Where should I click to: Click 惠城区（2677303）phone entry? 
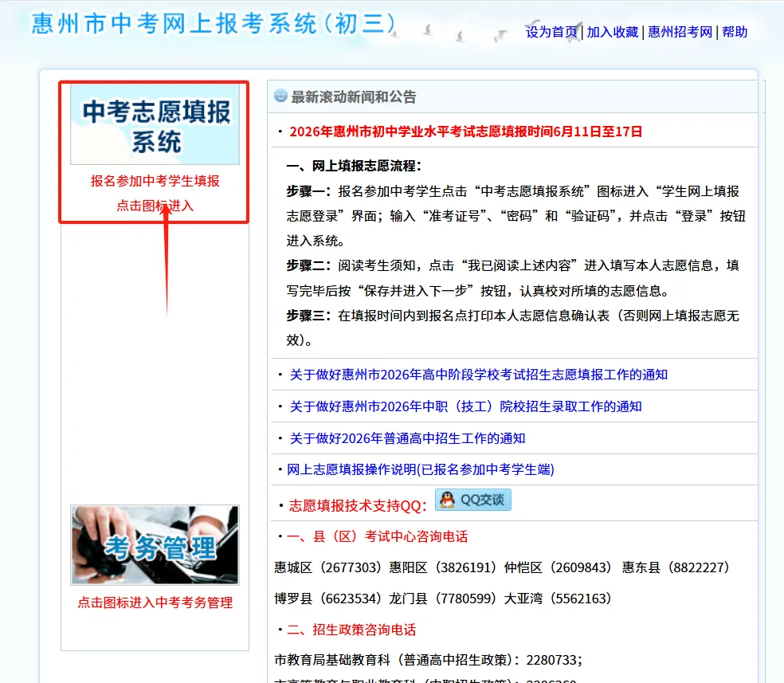point(327,567)
